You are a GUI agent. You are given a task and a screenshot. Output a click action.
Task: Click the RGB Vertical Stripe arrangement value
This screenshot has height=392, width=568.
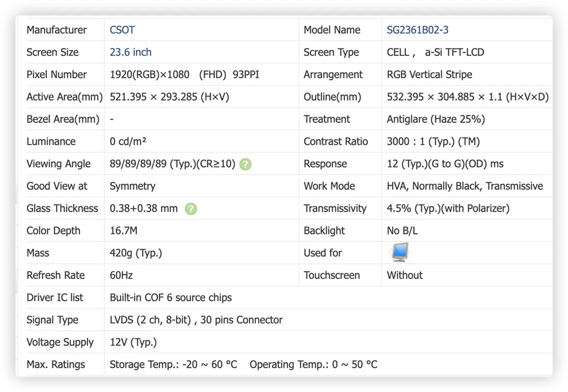pos(429,75)
